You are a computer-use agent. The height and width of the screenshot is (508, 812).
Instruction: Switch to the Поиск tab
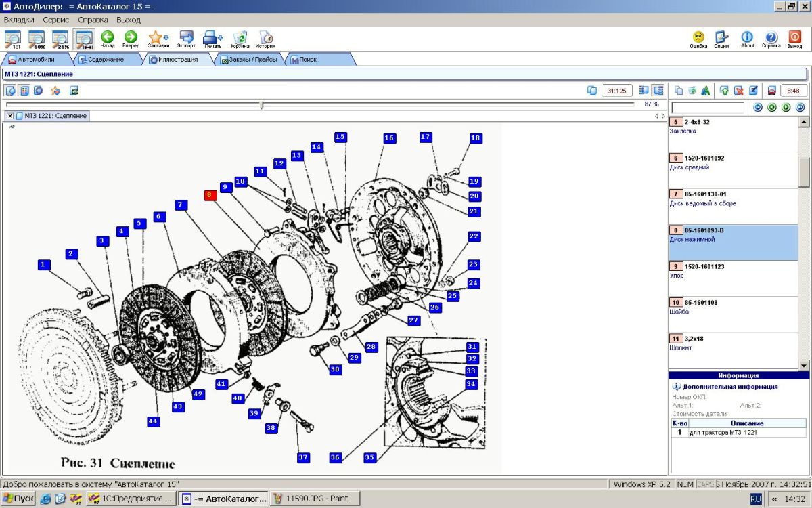coord(319,60)
